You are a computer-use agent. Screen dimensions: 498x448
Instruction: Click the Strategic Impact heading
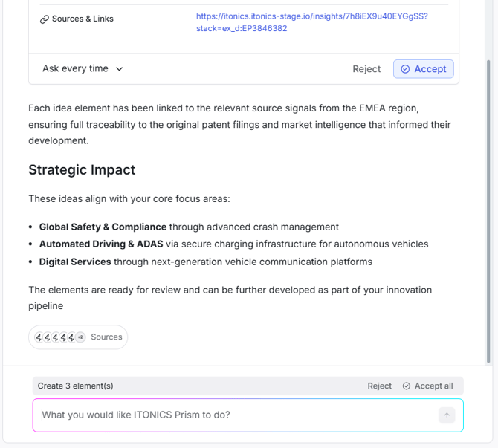coord(82,169)
